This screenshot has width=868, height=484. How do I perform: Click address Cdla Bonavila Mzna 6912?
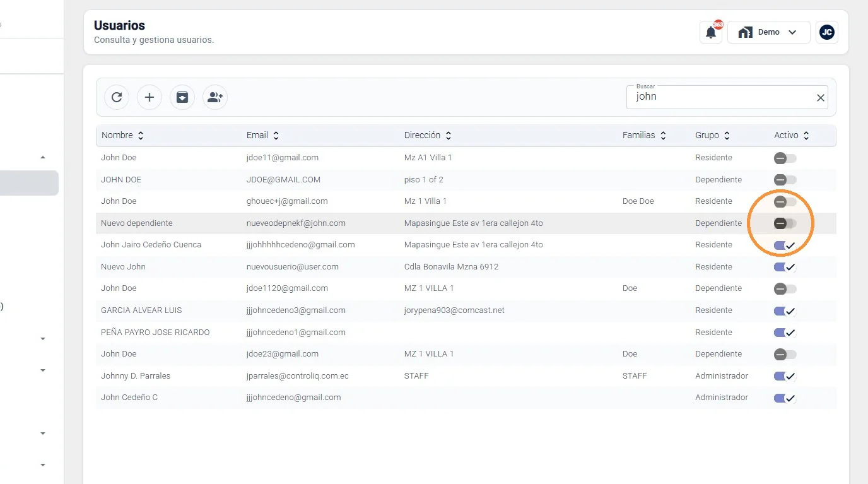coord(451,267)
